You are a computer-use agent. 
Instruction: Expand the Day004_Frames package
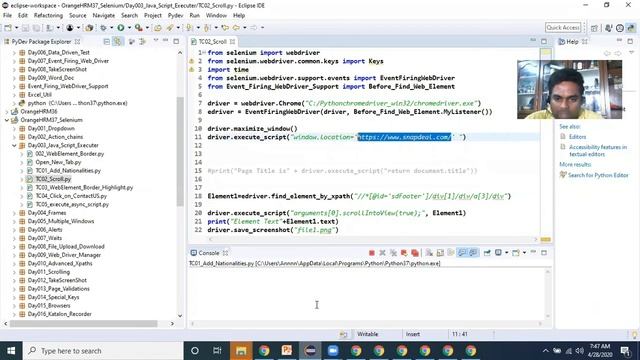(x=14, y=213)
